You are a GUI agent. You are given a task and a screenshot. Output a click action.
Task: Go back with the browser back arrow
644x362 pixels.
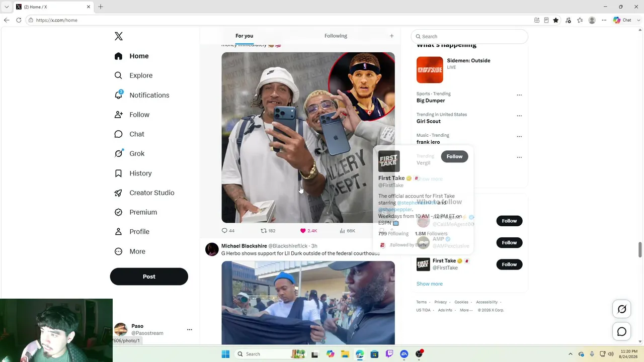click(x=7, y=20)
